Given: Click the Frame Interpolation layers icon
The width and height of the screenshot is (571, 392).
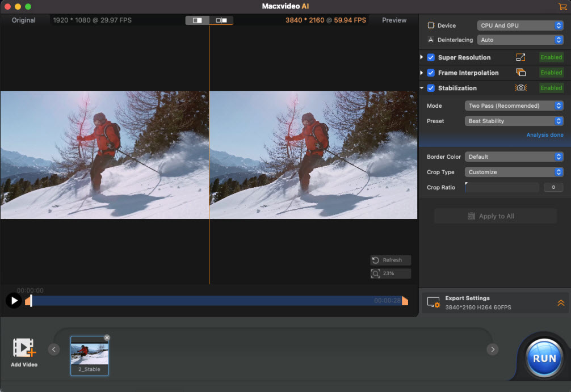Looking at the screenshot, I should click(520, 73).
